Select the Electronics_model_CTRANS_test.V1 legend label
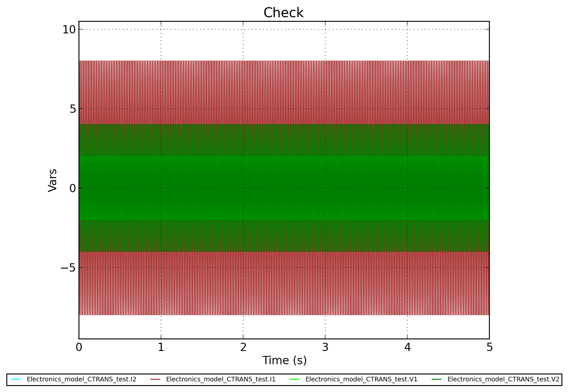The image size is (568, 392). click(361, 379)
